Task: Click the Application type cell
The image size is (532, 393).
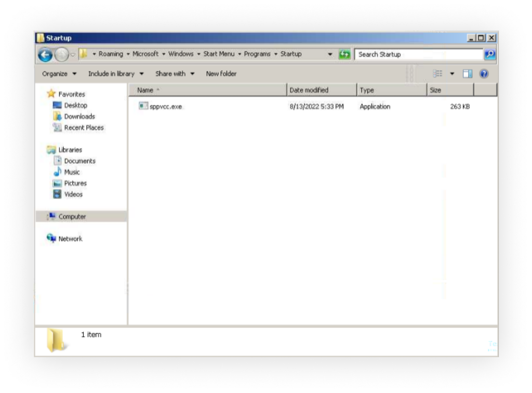Action: 375,107
